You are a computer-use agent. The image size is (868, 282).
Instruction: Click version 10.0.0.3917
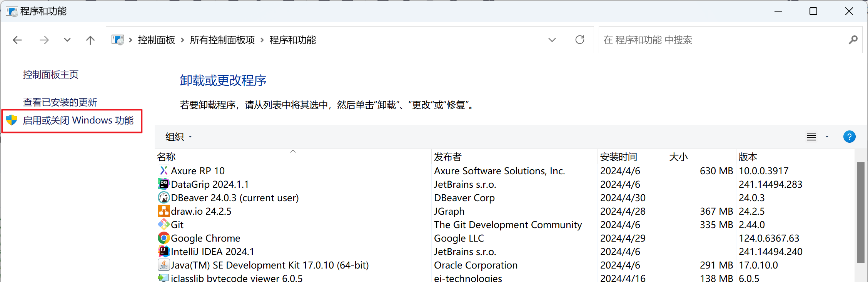(x=764, y=171)
